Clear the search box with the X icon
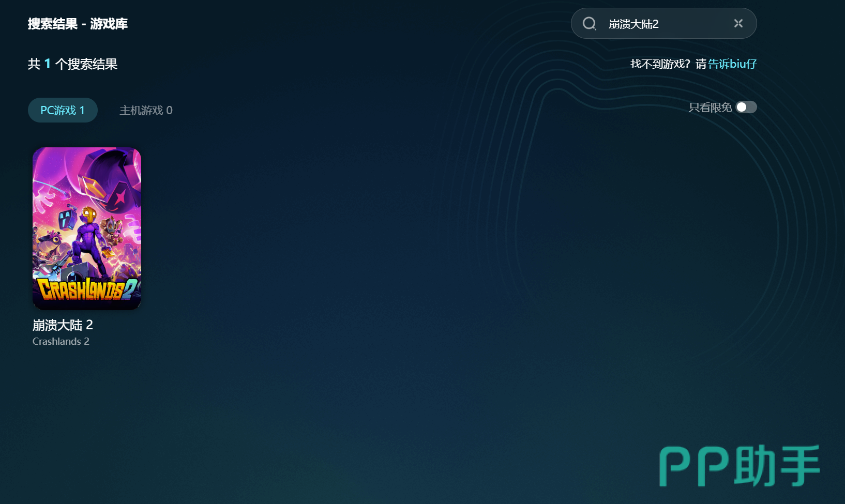 coord(738,23)
